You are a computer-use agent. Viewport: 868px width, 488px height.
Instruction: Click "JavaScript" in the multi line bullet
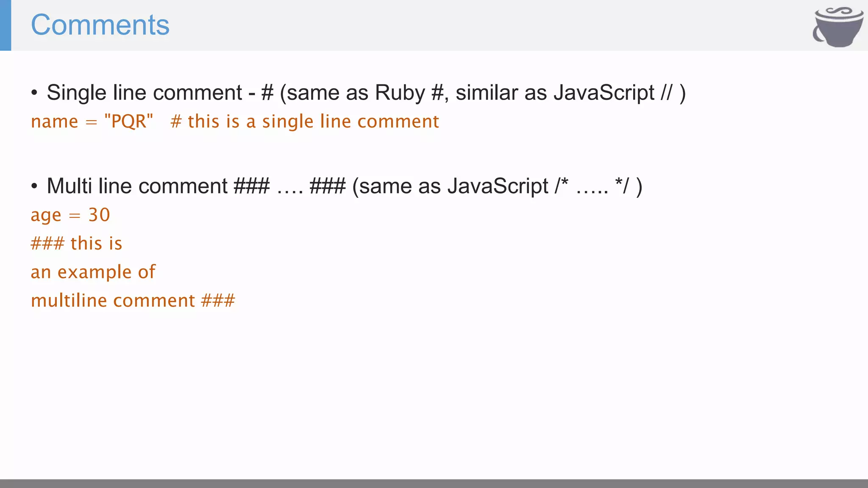pos(498,186)
